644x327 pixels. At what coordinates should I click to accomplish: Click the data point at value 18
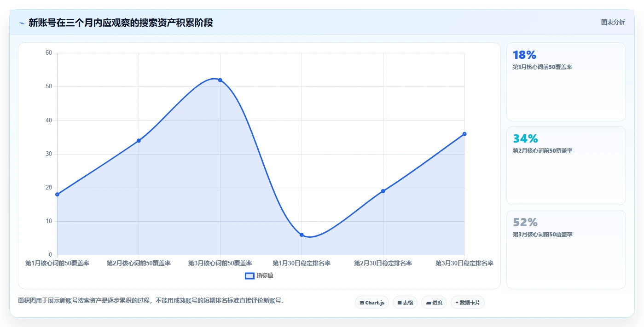coord(57,195)
